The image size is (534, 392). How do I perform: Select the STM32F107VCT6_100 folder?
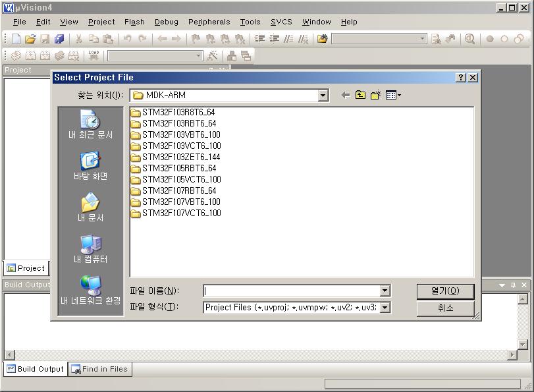176,213
